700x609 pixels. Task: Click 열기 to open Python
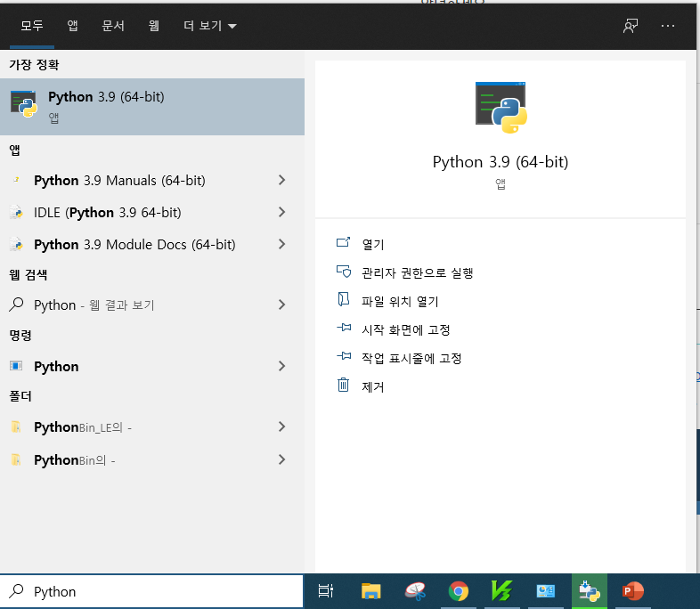pos(373,244)
